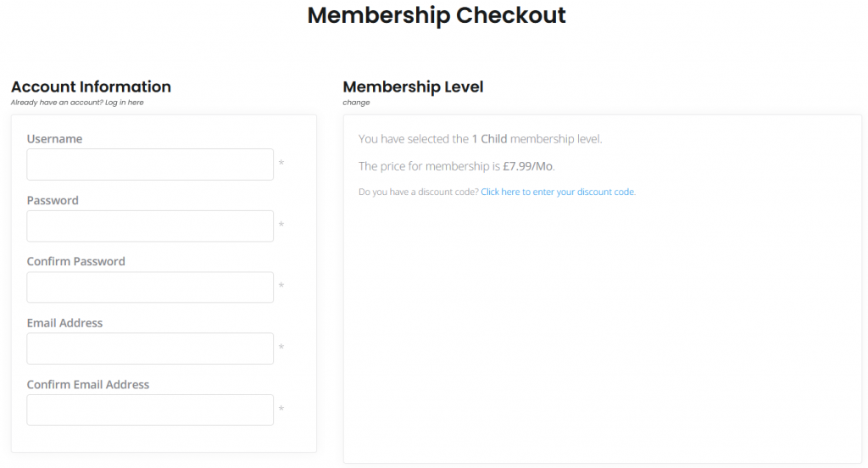This screenshot has width=868, height=468.
Task: Focus the Password input field
Action: click(150, 226)
